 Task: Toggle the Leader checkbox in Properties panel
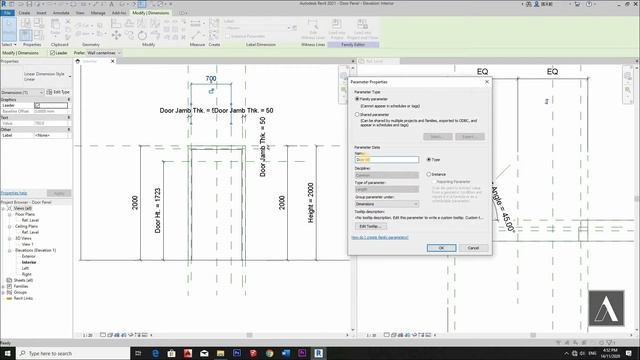(x=38, y=105)
